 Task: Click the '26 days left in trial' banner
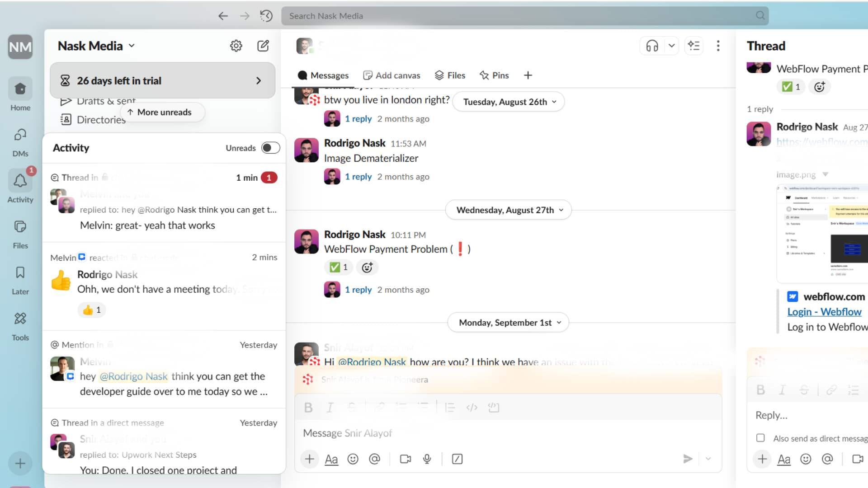[x=162, y=80]
